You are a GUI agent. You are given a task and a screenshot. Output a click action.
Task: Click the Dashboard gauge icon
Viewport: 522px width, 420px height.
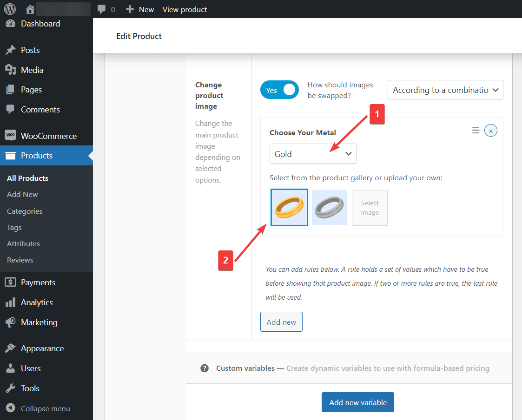coord(10,24)
